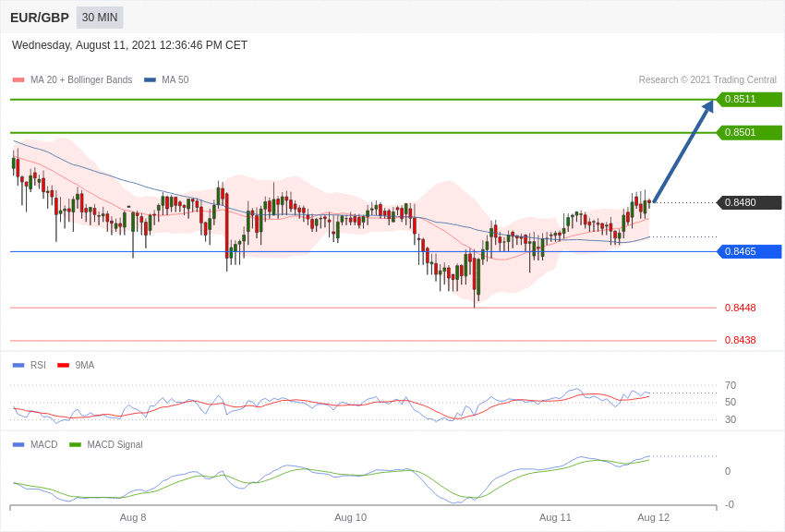
Task: Click the Aug 10 date axis label
Action: [350, 517]
